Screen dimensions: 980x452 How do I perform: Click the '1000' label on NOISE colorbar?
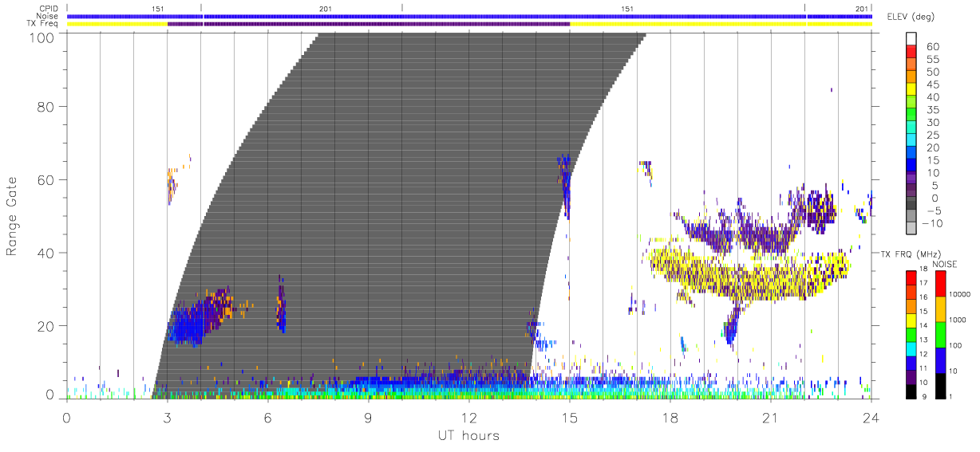958,320
